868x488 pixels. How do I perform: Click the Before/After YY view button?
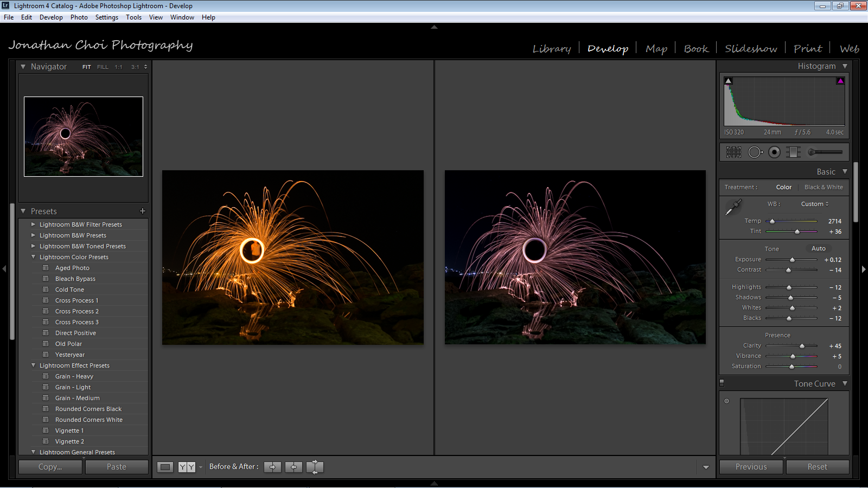pyautogui.click(x=187, y=467)
